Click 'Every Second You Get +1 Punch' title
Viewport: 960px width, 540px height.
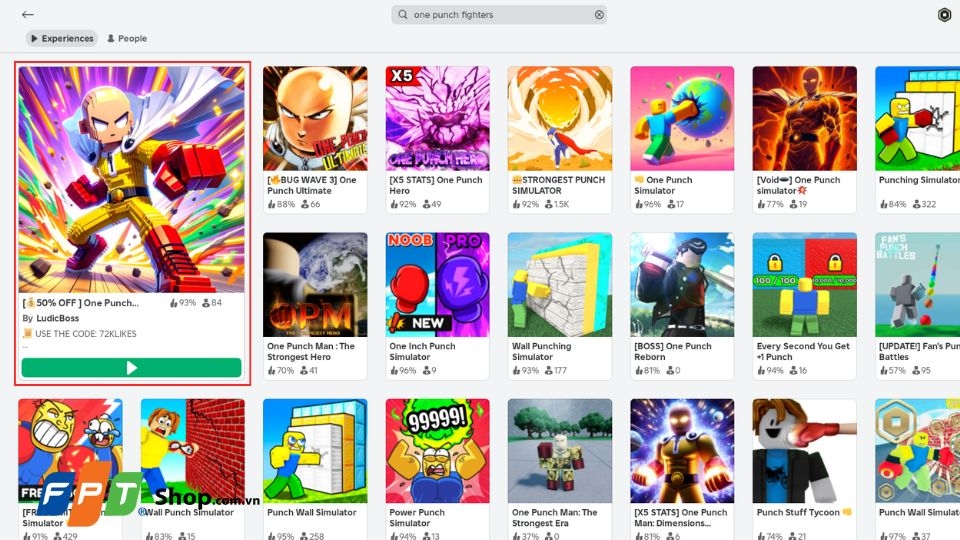(x=803, y=351)
